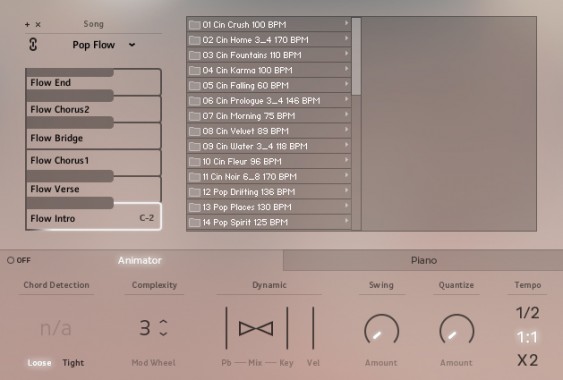
Task: Expand 05 Cin Falling 60 BPM arrow
Action: pyautogui.click(x=346, y=84)
